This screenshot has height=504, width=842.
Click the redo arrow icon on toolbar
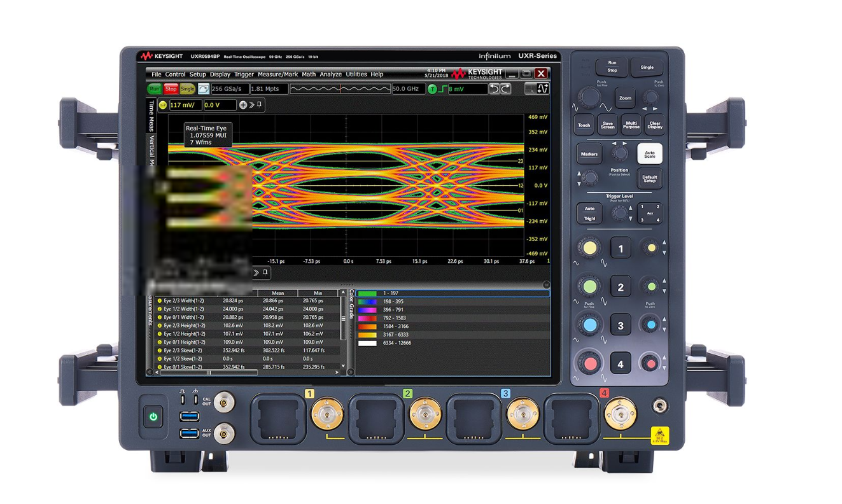tap(505, 89)
